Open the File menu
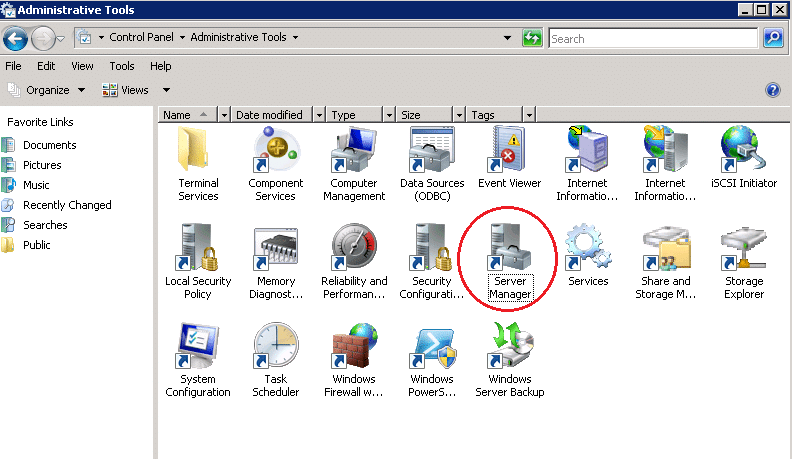The width and height of the screenshot is (792, 459). 13,66
